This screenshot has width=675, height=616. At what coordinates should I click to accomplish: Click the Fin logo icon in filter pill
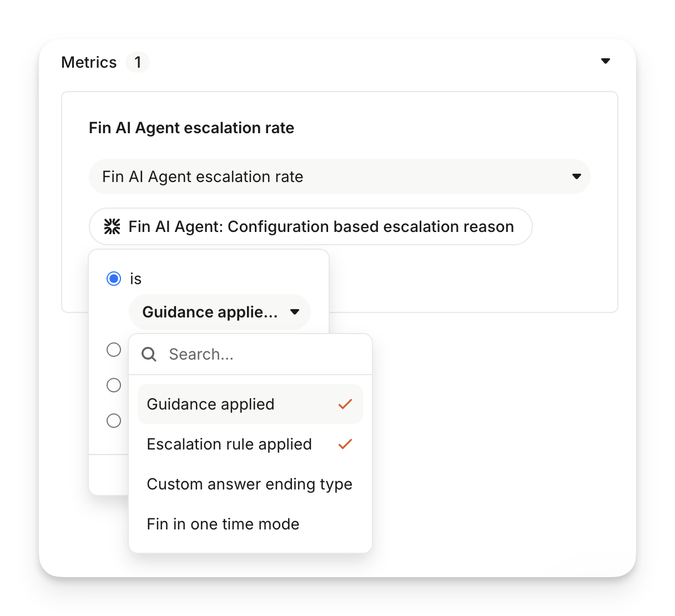(112, 226)
